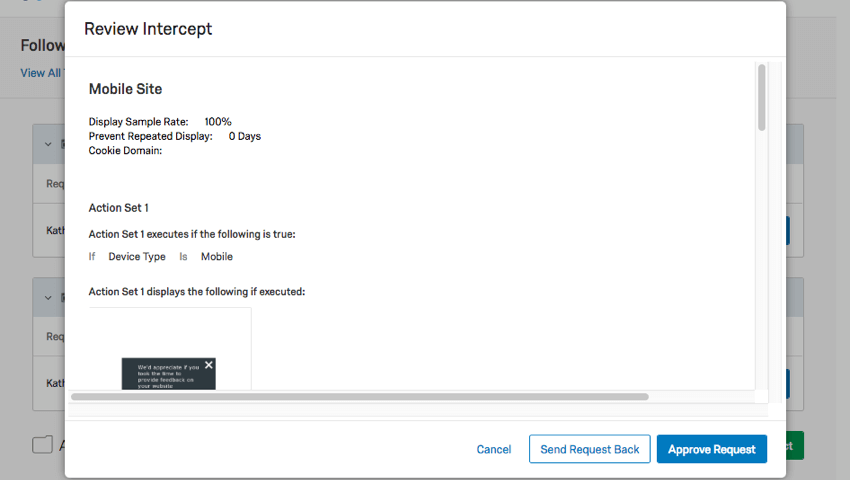Close the feedback preview with the X icon
Viewport: 850px width, 480px height.
click(209, 365)
